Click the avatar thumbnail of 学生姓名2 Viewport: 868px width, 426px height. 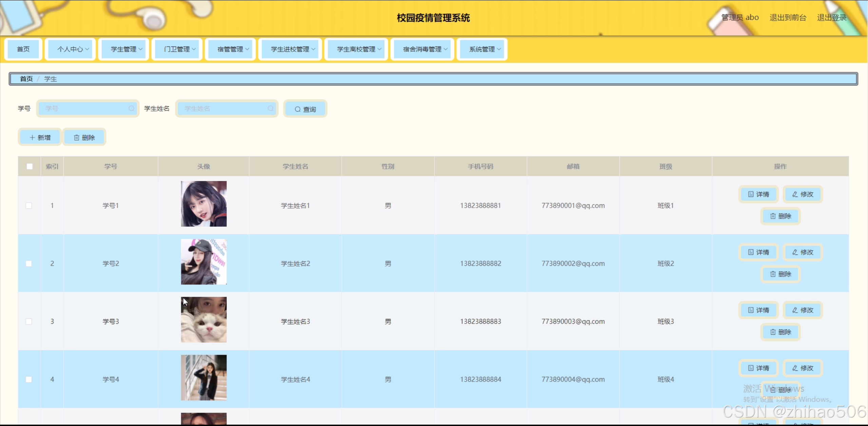click(x=204, y=262)
